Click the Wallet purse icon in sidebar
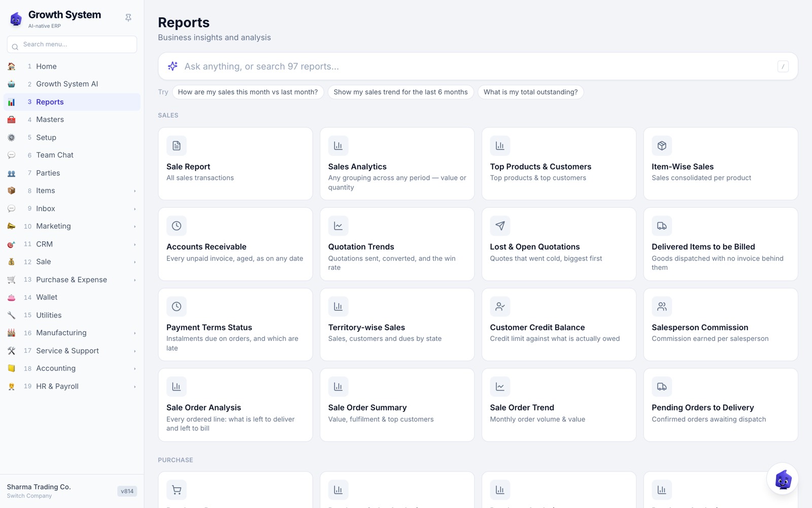The image size is (812, 508). [x=12, y=297]
